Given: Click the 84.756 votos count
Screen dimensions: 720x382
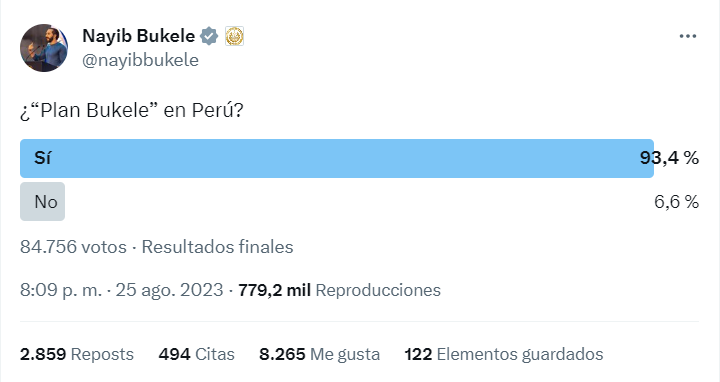Looking at the screenshot, I should pos(73,247).
